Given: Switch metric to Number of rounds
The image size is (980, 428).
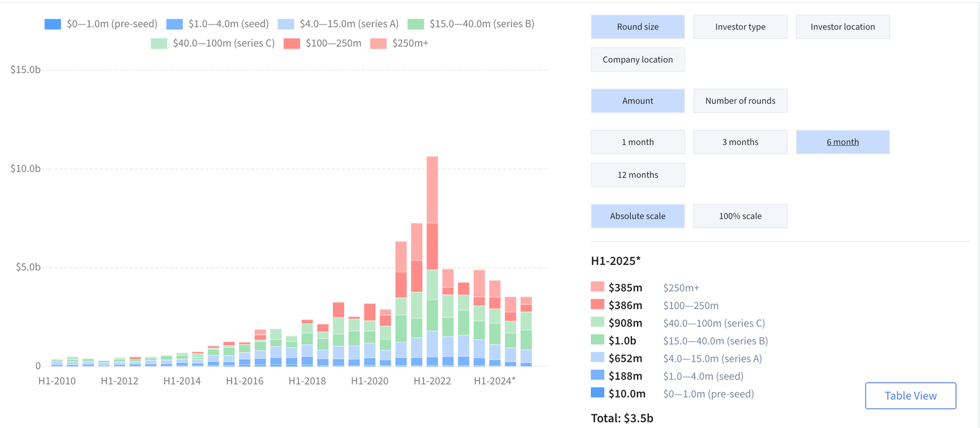Looking at the screenshot, I should [x=740, y=101].
